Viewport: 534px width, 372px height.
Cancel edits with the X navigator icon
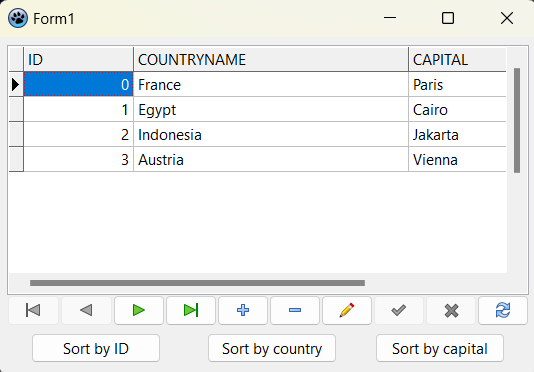[451, 310]
